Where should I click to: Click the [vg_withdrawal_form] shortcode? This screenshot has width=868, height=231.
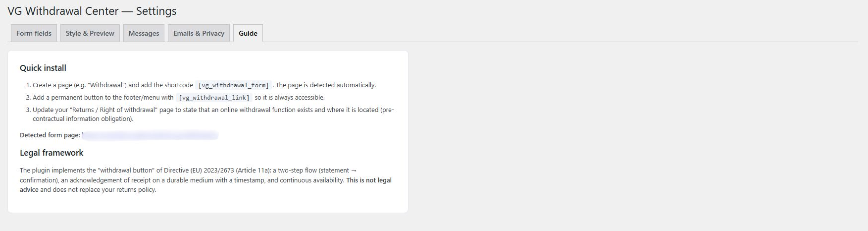233,85
